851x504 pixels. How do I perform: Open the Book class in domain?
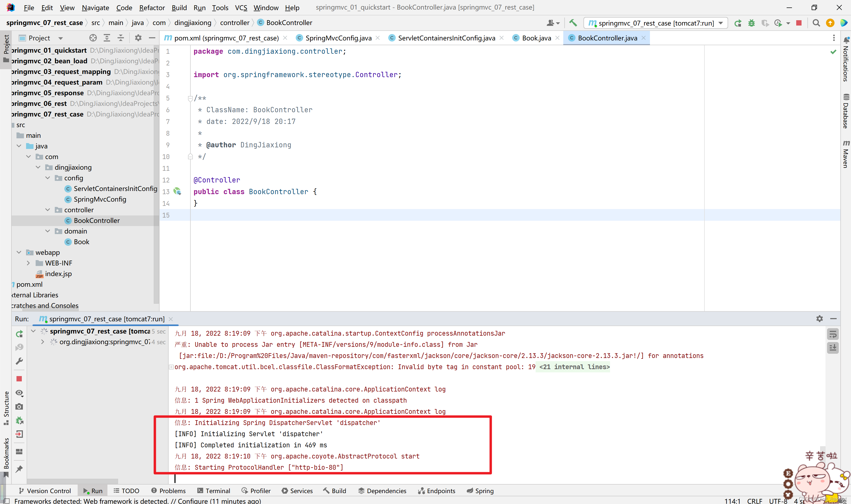pos(81,242)
